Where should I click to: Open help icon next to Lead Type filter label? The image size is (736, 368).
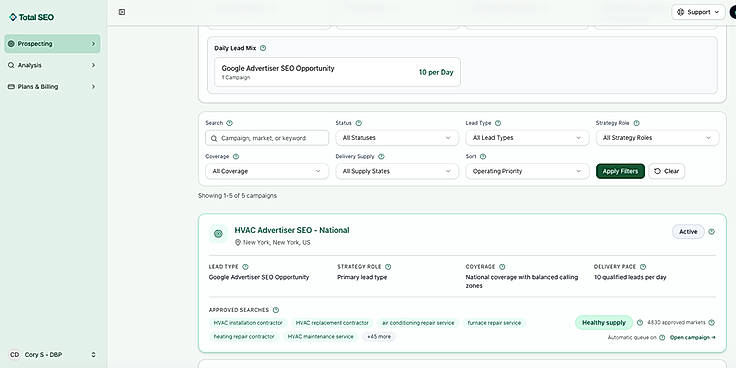pyautogui.click(x=498, y=123)
